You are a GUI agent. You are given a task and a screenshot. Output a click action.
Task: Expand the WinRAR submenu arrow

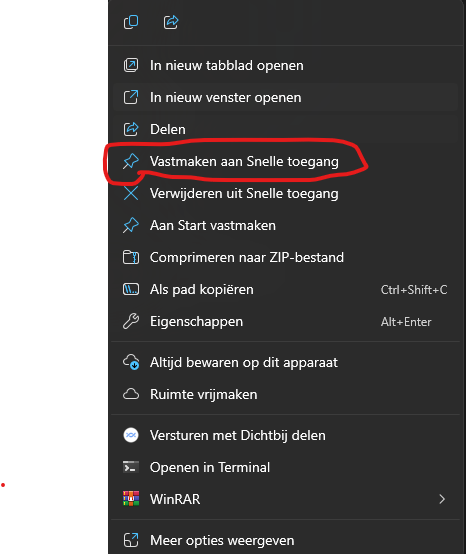[442, 499]
